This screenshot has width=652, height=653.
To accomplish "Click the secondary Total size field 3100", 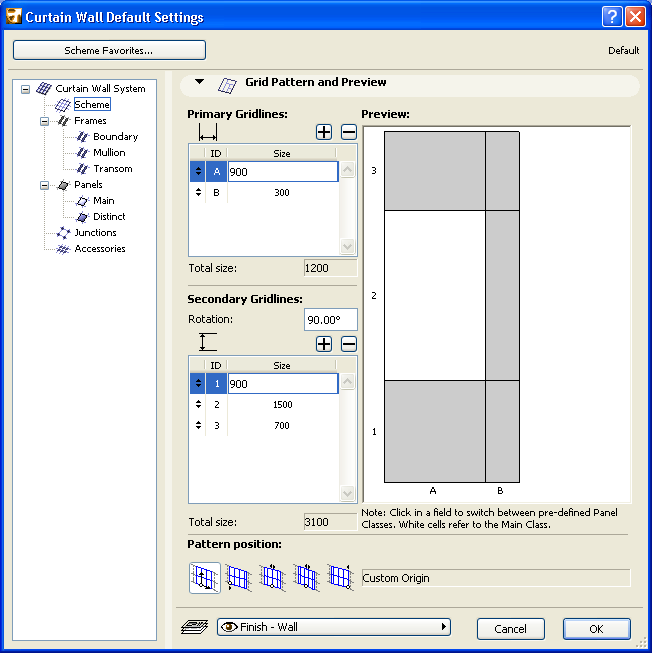I will pyautogui.click(x=331, y=522).
